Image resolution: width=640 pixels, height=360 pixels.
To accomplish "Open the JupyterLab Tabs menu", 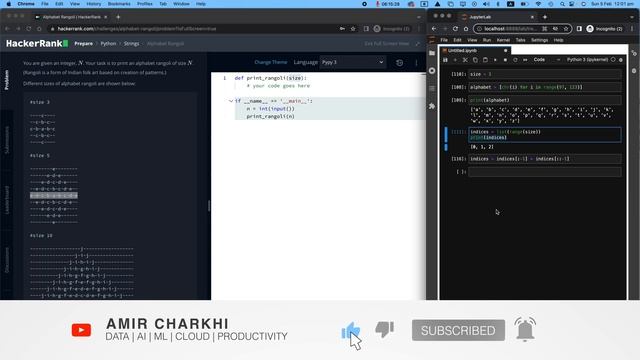I will pyautogui.click(x=520, y=40).
